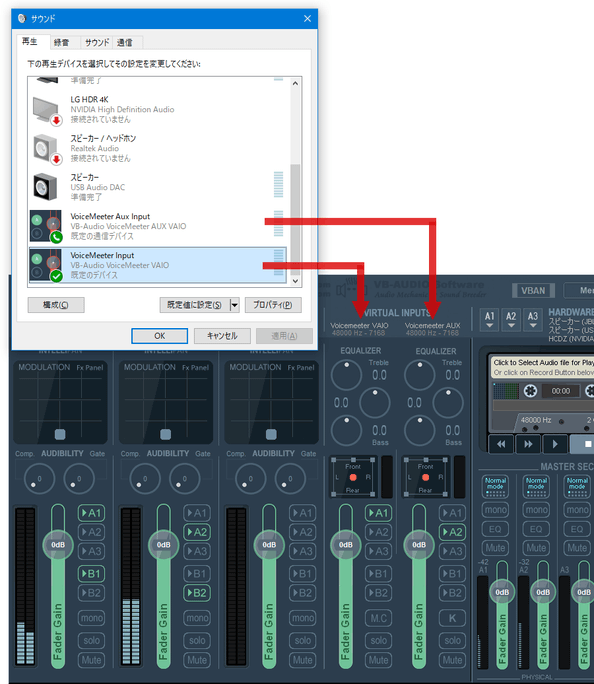Confirm Sound dialog with OK
This screenshot has width=594, height=684.
click(x=160, y=336)
